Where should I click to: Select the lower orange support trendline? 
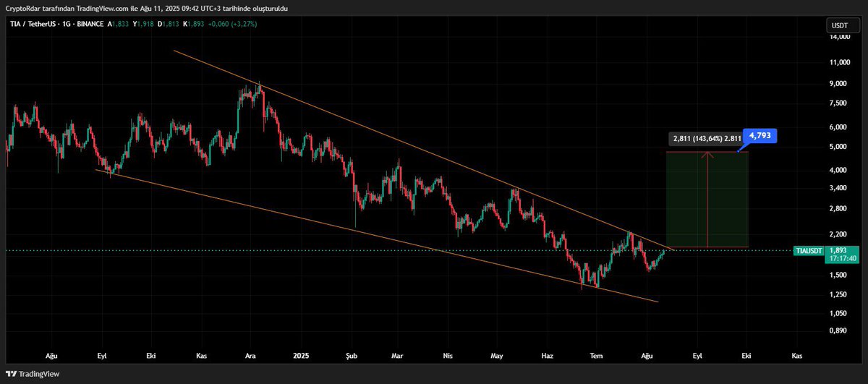point(376,235)
